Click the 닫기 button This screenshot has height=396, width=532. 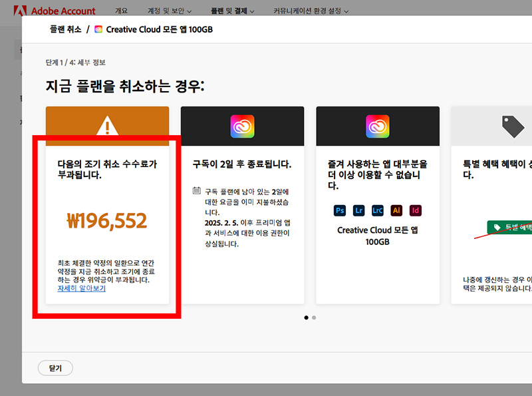click(55, 368)
